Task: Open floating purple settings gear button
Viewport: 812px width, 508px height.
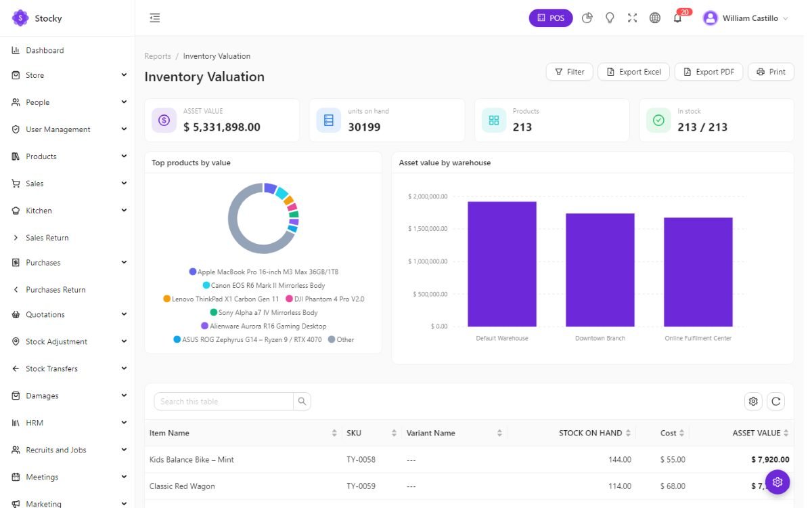Action: point(777,482)
